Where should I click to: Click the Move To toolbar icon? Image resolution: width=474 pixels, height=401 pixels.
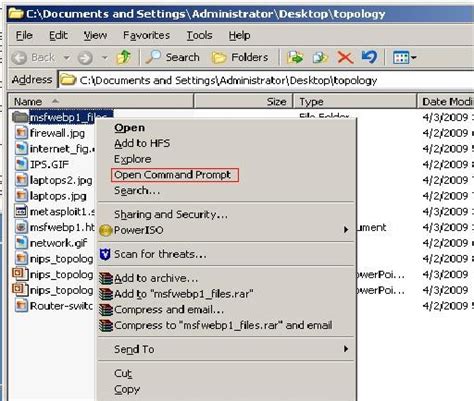[x=295, y=57]
